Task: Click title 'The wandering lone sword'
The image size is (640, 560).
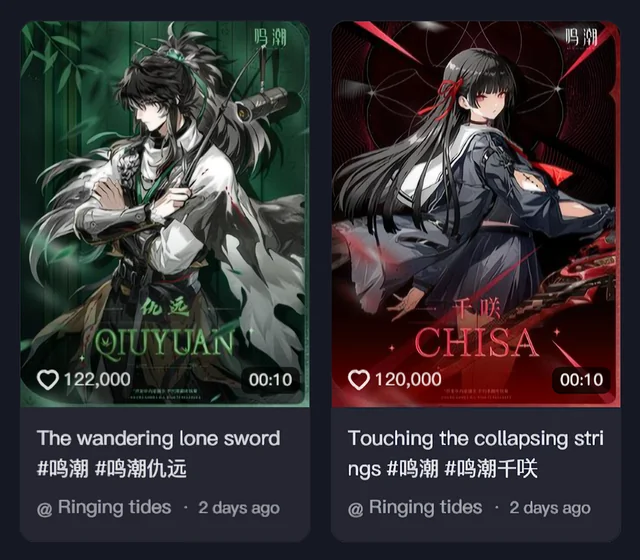Action: coord(158,438)
